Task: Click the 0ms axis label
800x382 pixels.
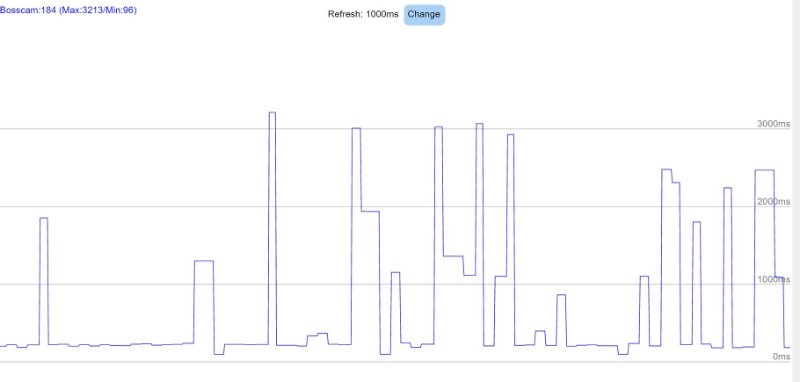Action: click(781, 356)
